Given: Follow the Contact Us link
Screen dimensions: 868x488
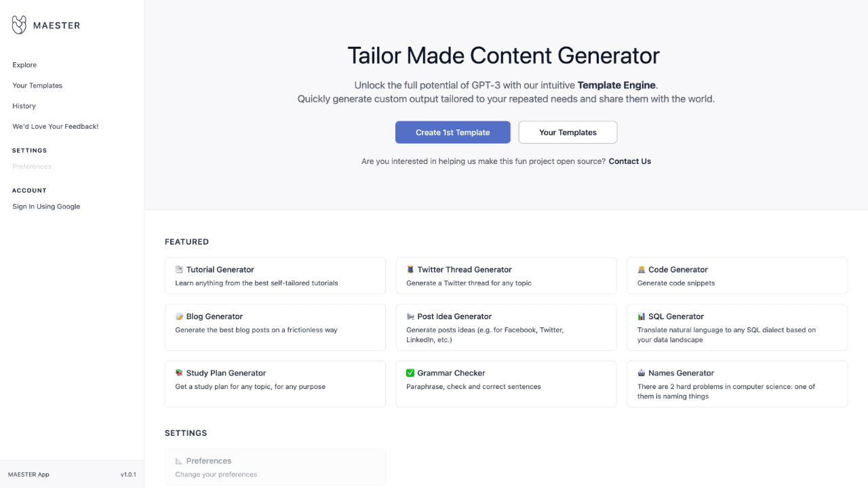Looking at the screenshot, I should (629, 161).
